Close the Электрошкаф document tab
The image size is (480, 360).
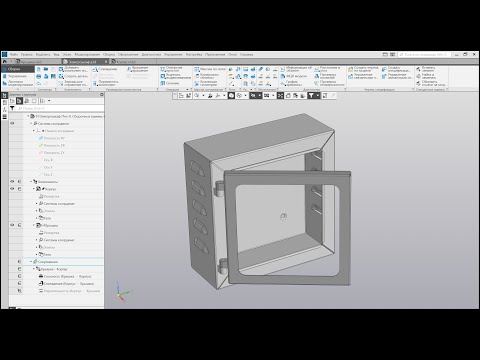click(x=106, y=62)
